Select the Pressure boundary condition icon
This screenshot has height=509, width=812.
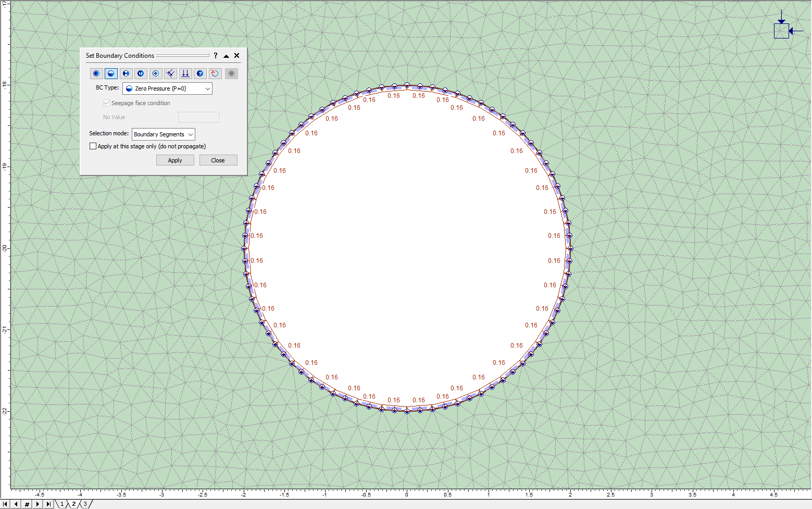pyautogui.click(x=126, y=73)
